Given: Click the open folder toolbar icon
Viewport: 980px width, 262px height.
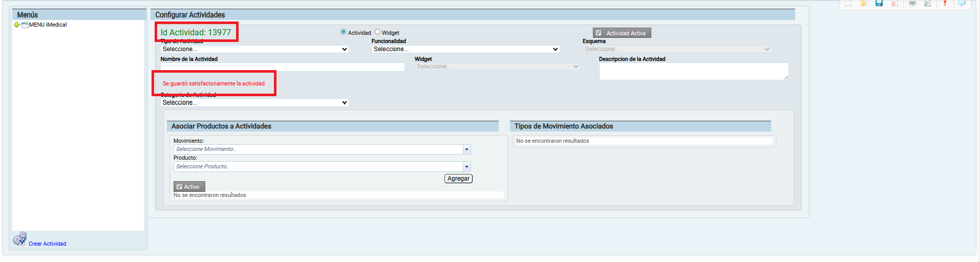Looking at the screenshot, I should click(863, 3).
